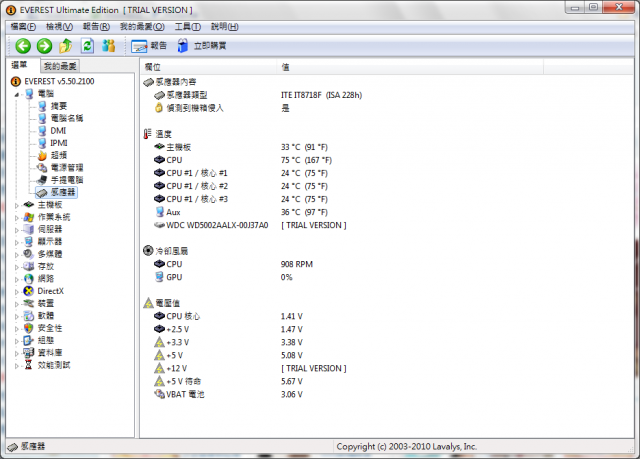Viewport: 640px width, 459px height.
Task: Click the padlock icon for 偵測到機箱侵入
Action: pos(159,108)
